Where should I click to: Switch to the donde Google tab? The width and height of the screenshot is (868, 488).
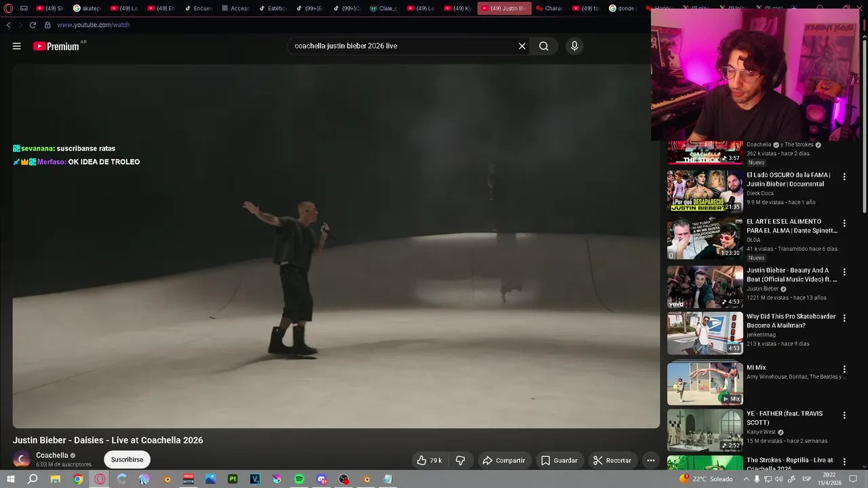623,8
